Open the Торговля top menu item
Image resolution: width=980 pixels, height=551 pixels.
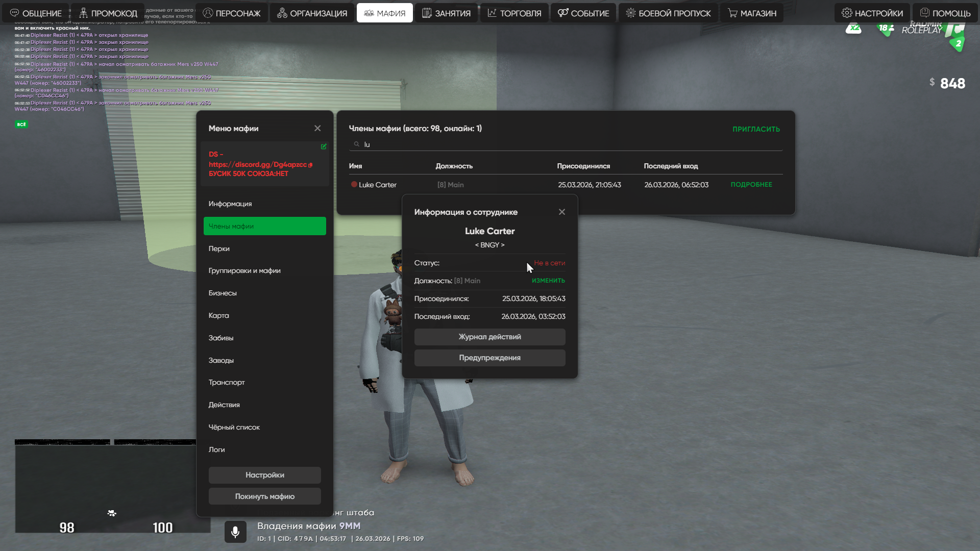click(x=514, y=13)
